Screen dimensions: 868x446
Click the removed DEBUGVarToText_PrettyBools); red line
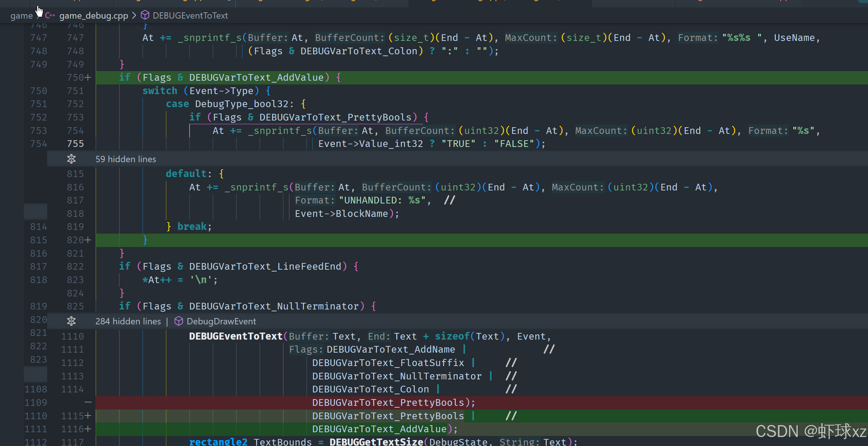tap(393, 403)
